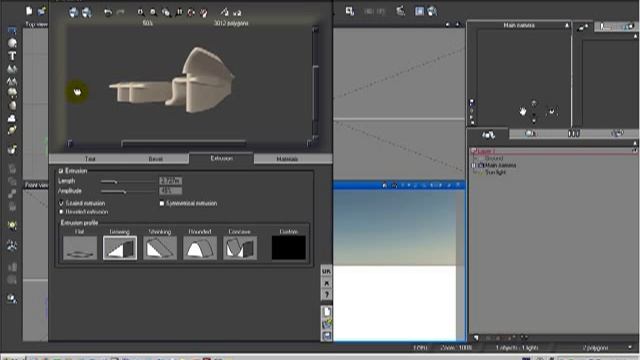Click the ? help icon in editor side strip
640x360 pixels.
(x=327, y=295)
